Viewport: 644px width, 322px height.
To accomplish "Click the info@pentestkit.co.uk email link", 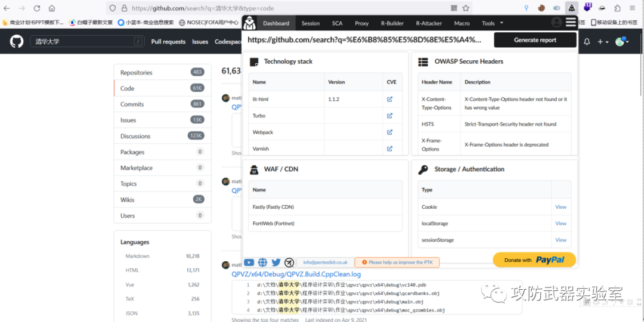I will pos(326,262).
